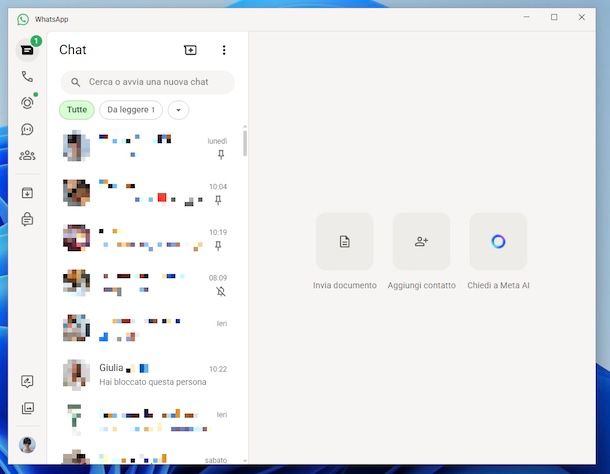Open the Communities icon
This screenshot has width=610, height=474.
[x=27, y=156]
